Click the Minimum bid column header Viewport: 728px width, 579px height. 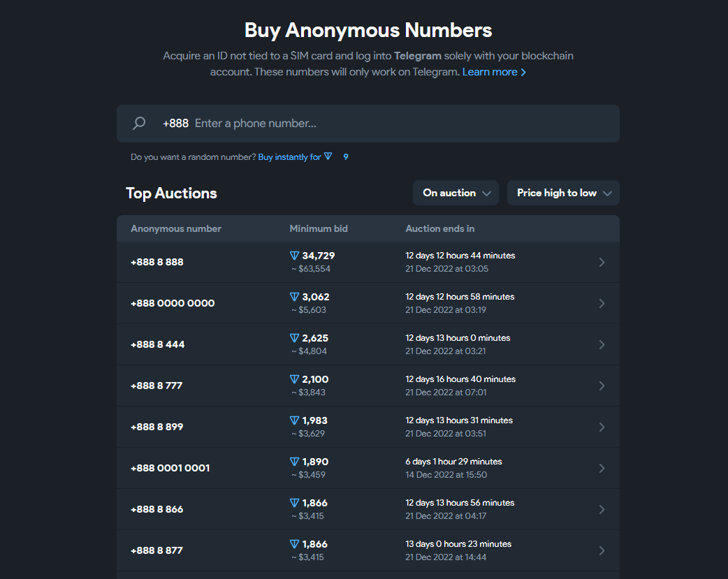(319, 229)
